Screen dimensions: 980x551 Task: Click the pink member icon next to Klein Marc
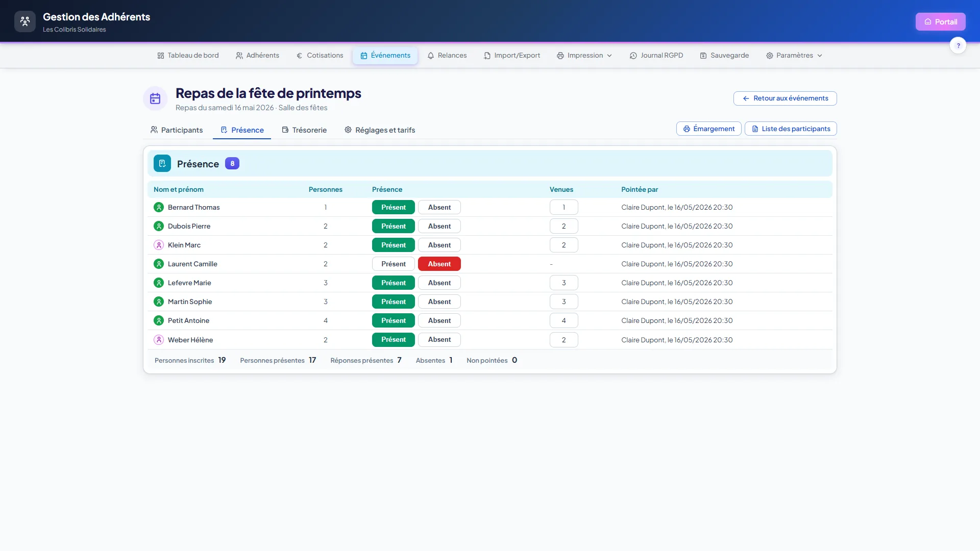(x=159, y=245)
